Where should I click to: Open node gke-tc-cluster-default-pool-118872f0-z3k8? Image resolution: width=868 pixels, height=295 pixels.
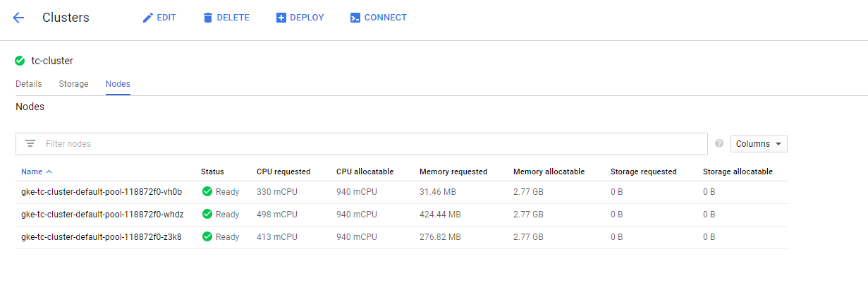coord(102,237)
